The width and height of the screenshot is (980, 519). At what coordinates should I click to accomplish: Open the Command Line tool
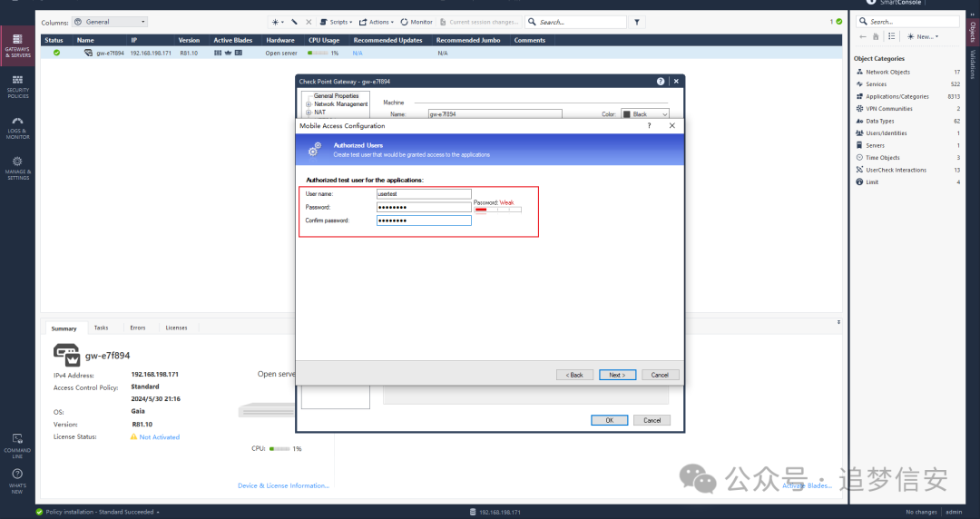pyautogui.click(x=17, y=446)
